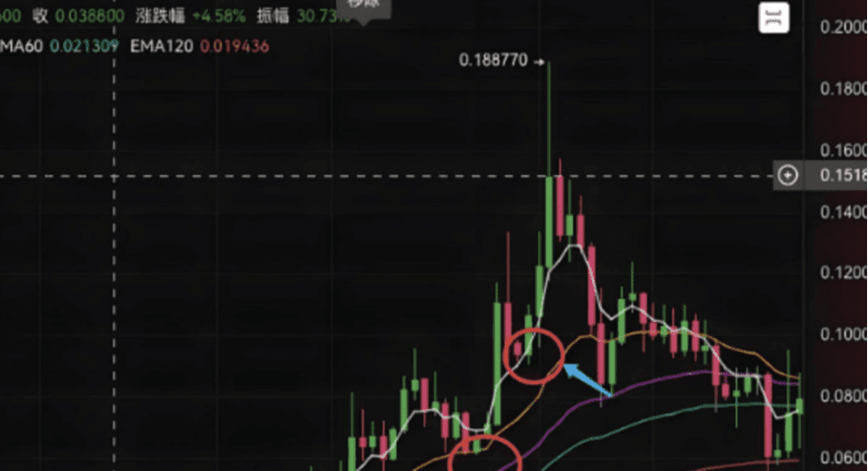This screenshot has height=471, width=868.
Task: Click the 振幅 amplitude readout
Action: (x=304, y=16)
